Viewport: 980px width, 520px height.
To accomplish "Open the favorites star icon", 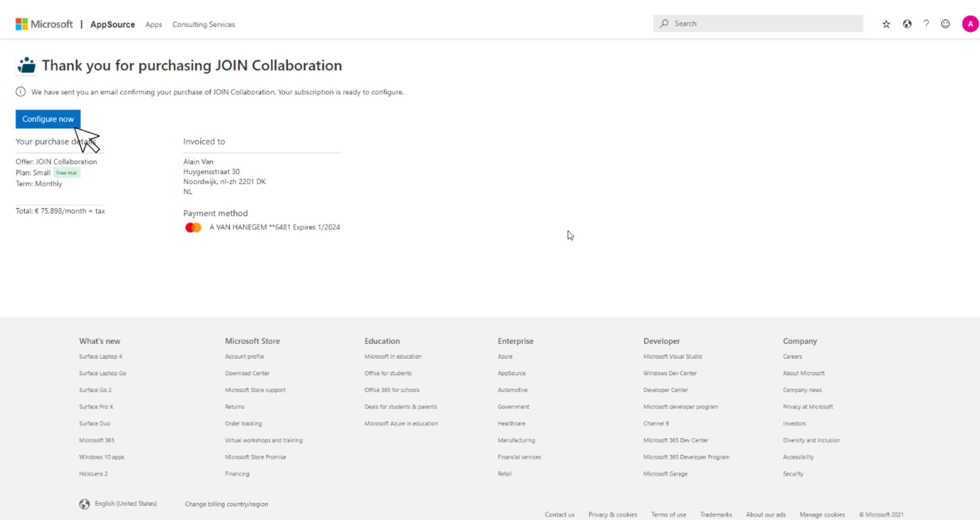I will point(886,24).
